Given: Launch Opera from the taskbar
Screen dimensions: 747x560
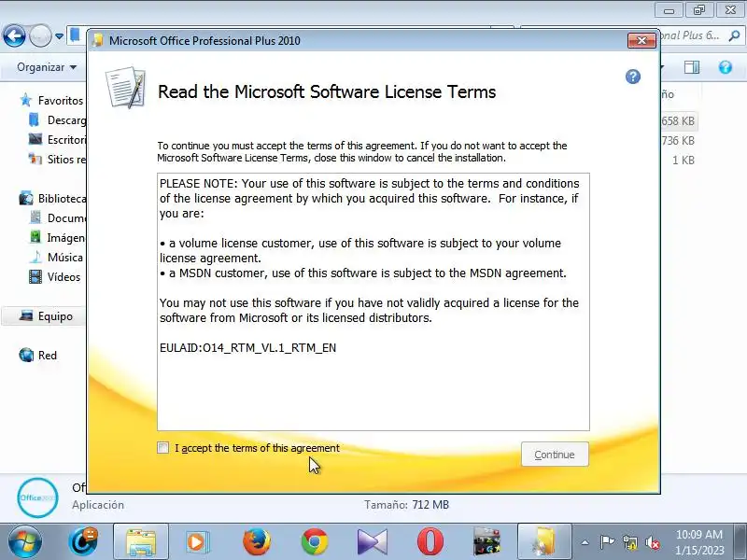Looking at the screenshot, I should coord(430,542).
